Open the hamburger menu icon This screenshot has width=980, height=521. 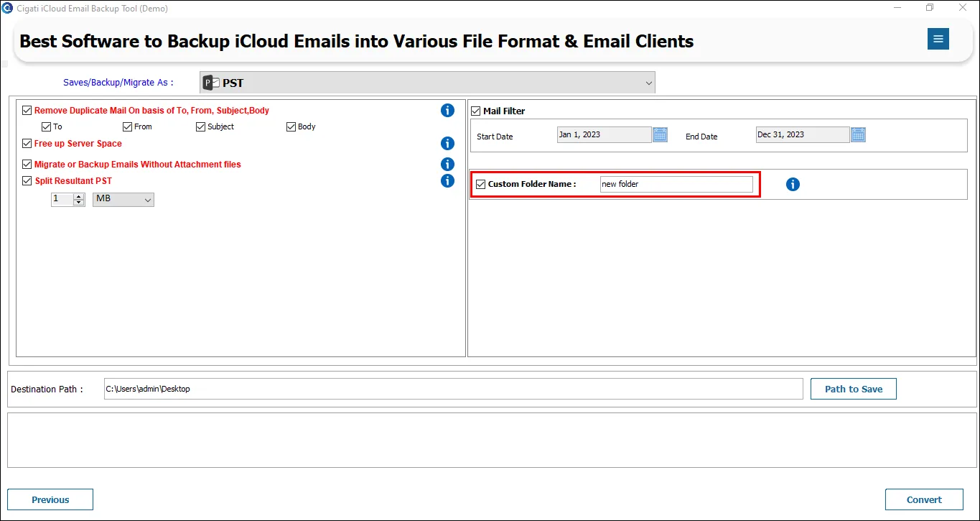tap(938, 39)
